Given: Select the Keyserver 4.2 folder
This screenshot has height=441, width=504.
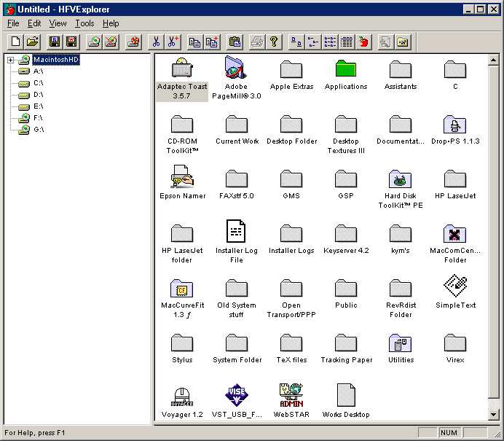Looking at the screenshot, I should 346,239.
